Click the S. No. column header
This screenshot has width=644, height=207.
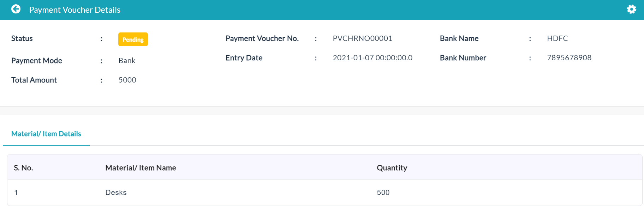click(23, 168)
